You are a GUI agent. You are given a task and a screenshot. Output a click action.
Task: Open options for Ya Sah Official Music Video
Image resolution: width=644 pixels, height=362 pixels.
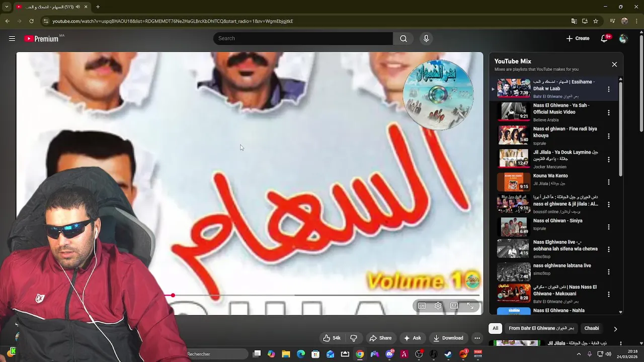coord(608,113)
